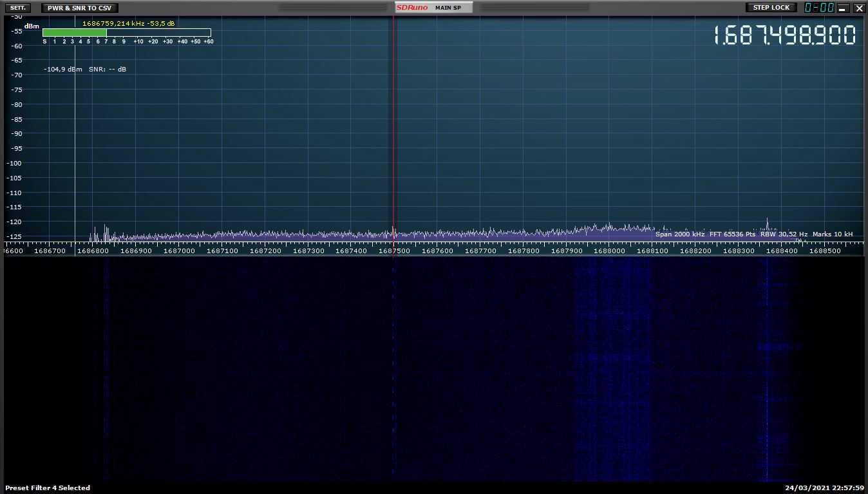Screen dimensions: 868x494
Task: Click frequency scale label 1687500
Action: 394,251
